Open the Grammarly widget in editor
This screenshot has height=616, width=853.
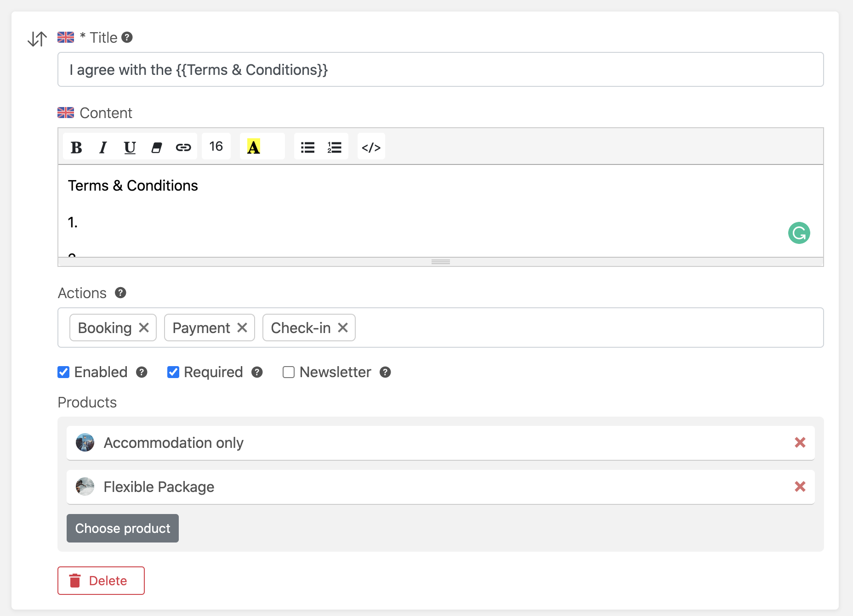(799, 233)
